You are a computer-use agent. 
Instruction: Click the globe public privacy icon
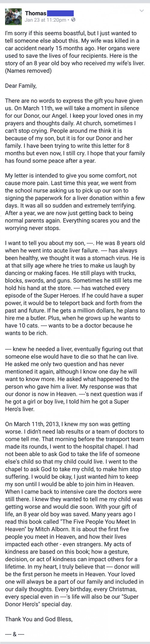click(x=73, y=20)
